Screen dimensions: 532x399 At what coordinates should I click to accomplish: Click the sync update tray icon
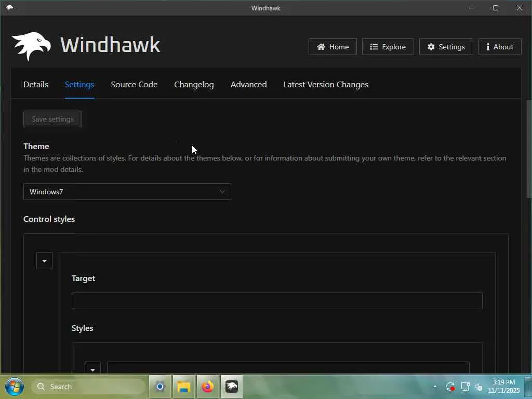(x=450, y=387)
